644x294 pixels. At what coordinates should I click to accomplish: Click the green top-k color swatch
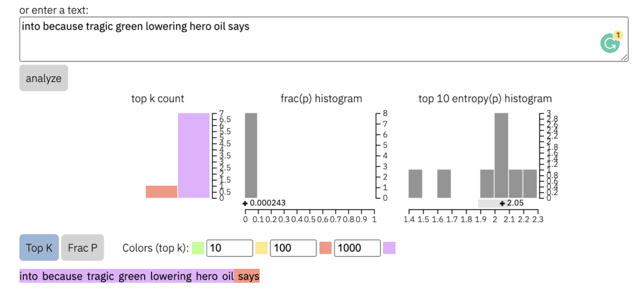(198, 248)
